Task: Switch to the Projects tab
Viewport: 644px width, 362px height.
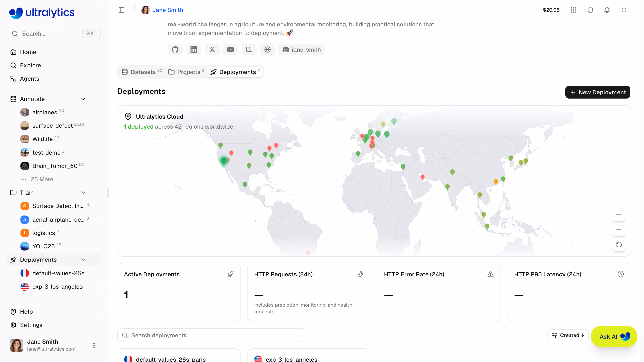Action: [186, 72]
